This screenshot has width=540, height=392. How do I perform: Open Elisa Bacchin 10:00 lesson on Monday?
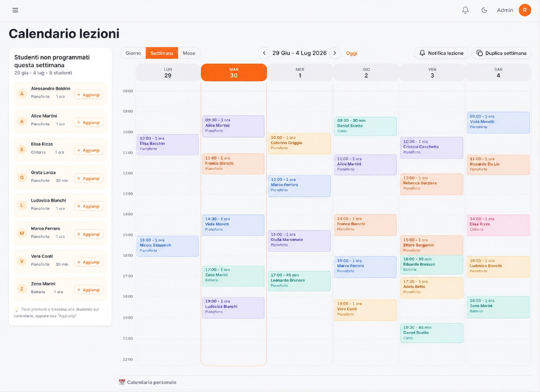pyautogui.click(x=168, y=145)
